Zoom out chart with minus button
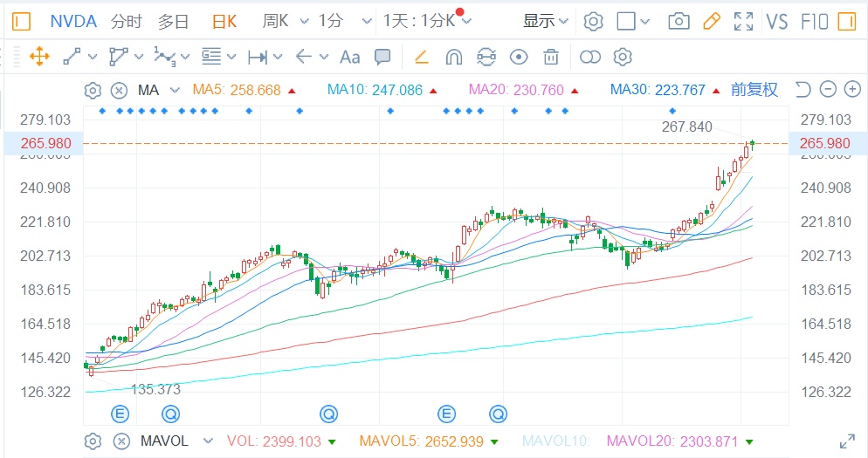This screenshot has width=868, height=458. click(828, 89)
